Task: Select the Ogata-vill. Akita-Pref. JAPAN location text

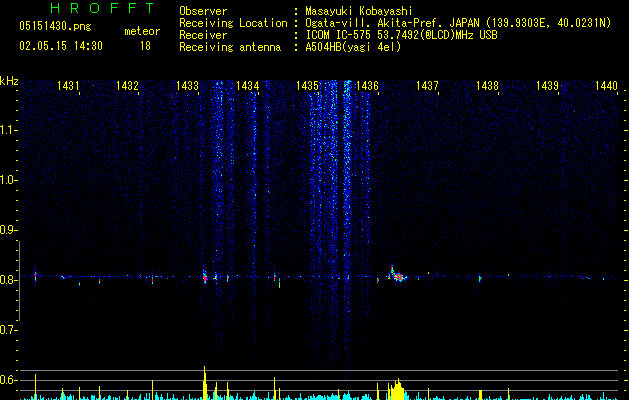Action: coord(458,23)
